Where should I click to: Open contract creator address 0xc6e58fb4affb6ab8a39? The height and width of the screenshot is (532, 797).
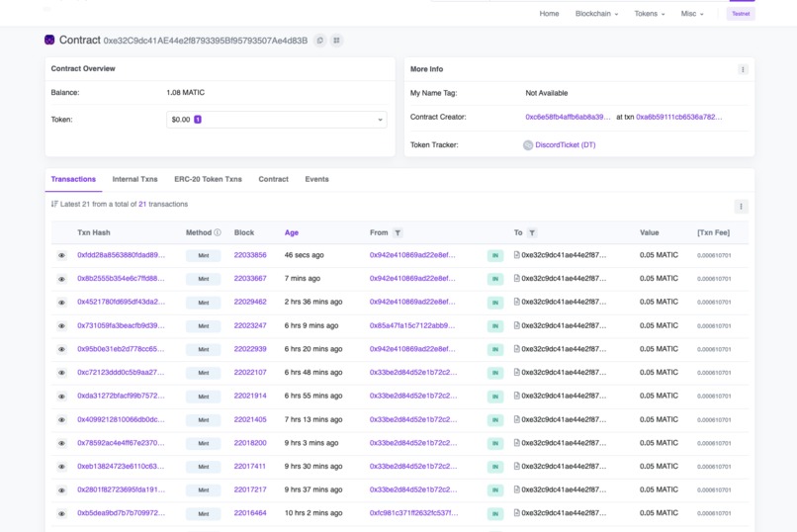coord(568,117)
